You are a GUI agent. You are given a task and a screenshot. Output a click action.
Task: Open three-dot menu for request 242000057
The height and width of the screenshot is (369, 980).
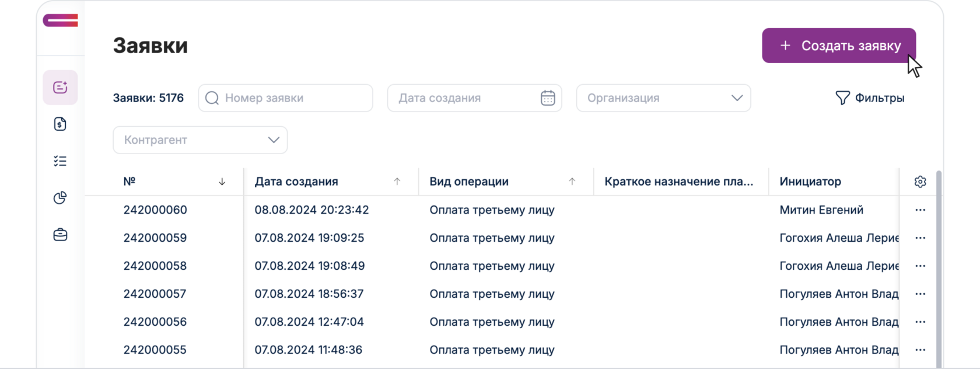tap(920, 294)
